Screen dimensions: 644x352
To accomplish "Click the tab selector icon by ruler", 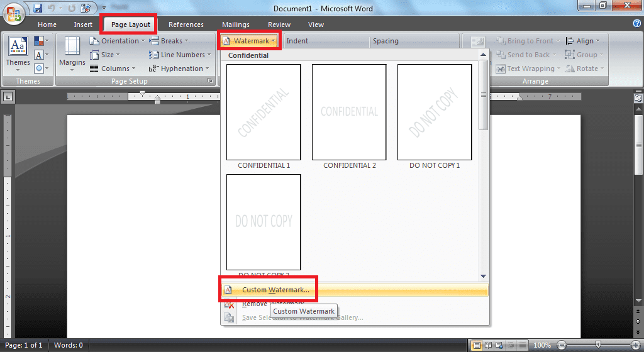I will (x=8, y=97).
